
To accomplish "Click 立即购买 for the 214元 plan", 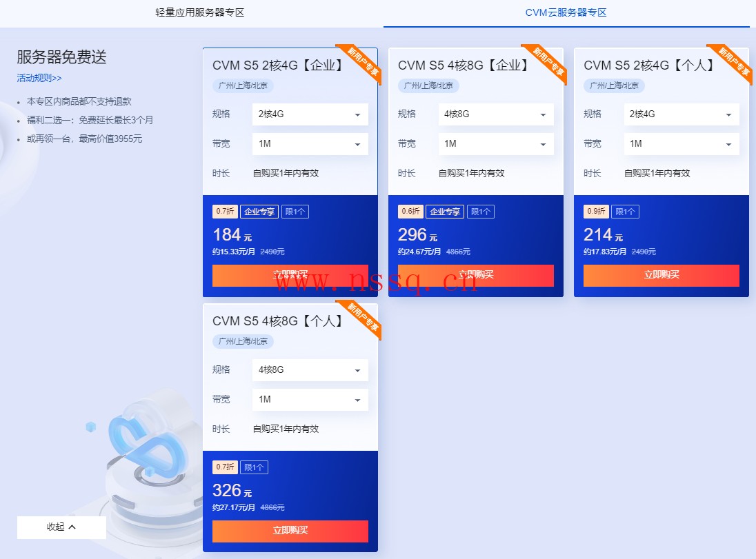I will point(661,275).
